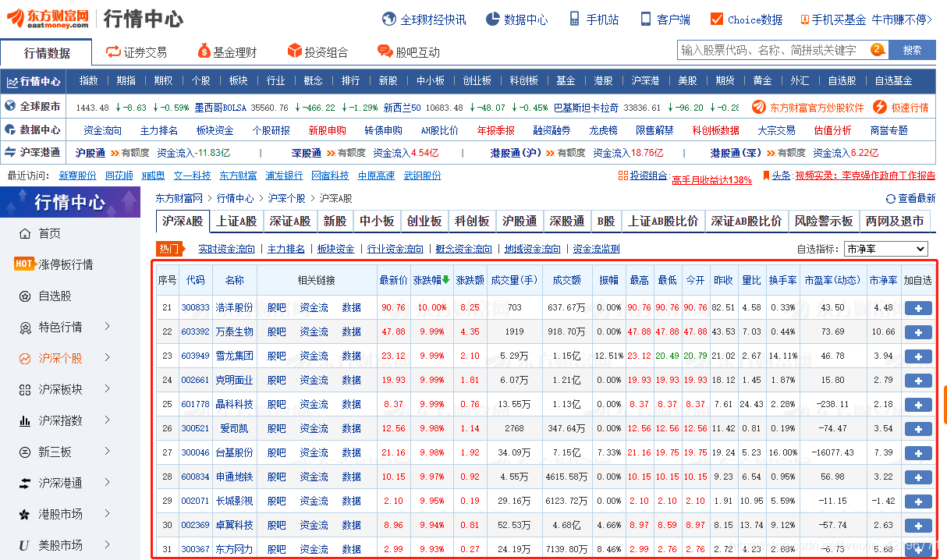947x560 pixels.
Task: Click 东方财富官方炒股软件 icon
Action: (759, 107)
